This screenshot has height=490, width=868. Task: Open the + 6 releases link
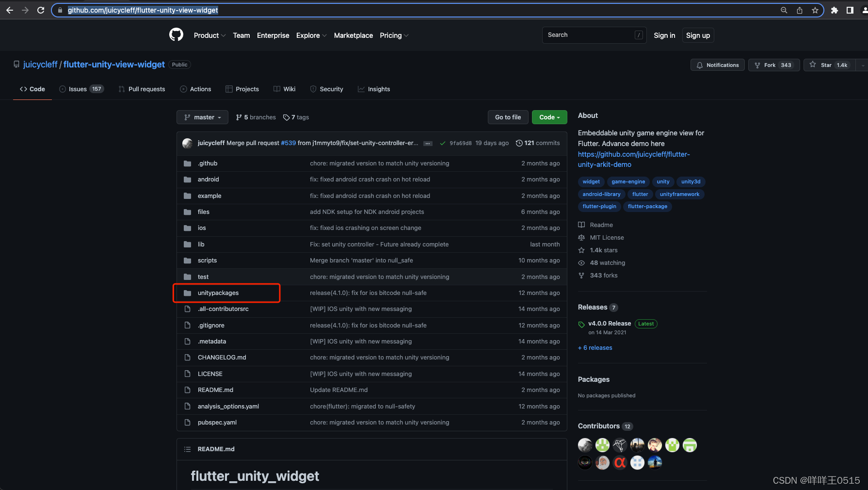click(x=595, y=348)
